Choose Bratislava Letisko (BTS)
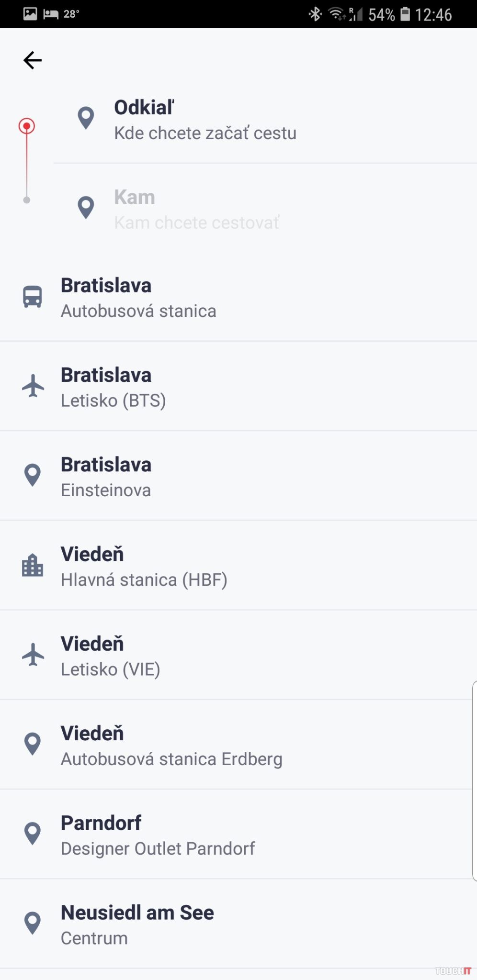The height and width of the screenshot is (980, 477). [114, 387]
